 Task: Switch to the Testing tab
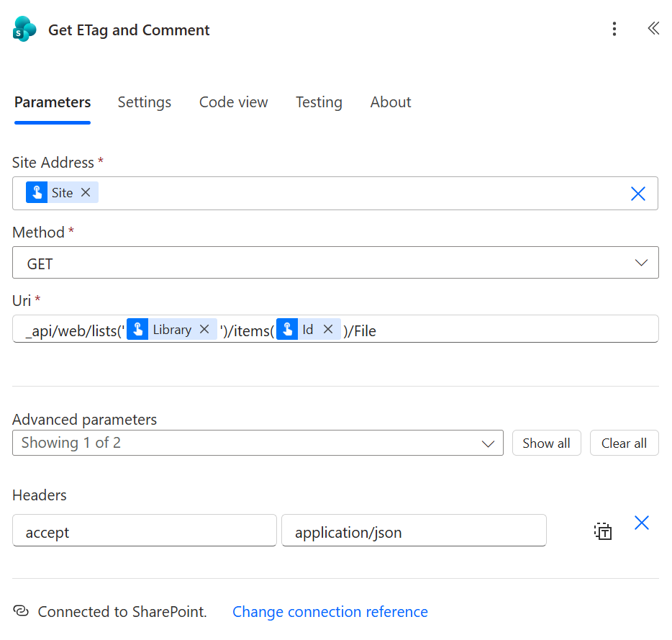(x=319, y=102)
